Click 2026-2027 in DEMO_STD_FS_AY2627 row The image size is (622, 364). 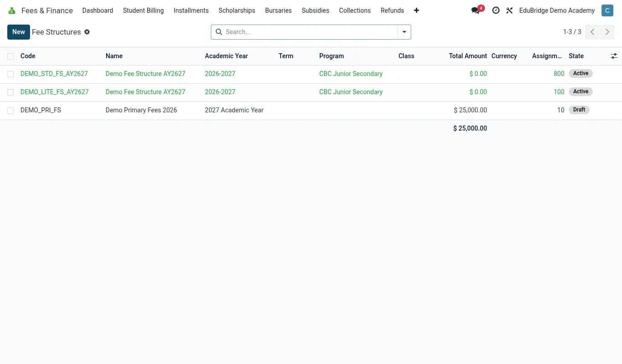[x=220, y=74]
